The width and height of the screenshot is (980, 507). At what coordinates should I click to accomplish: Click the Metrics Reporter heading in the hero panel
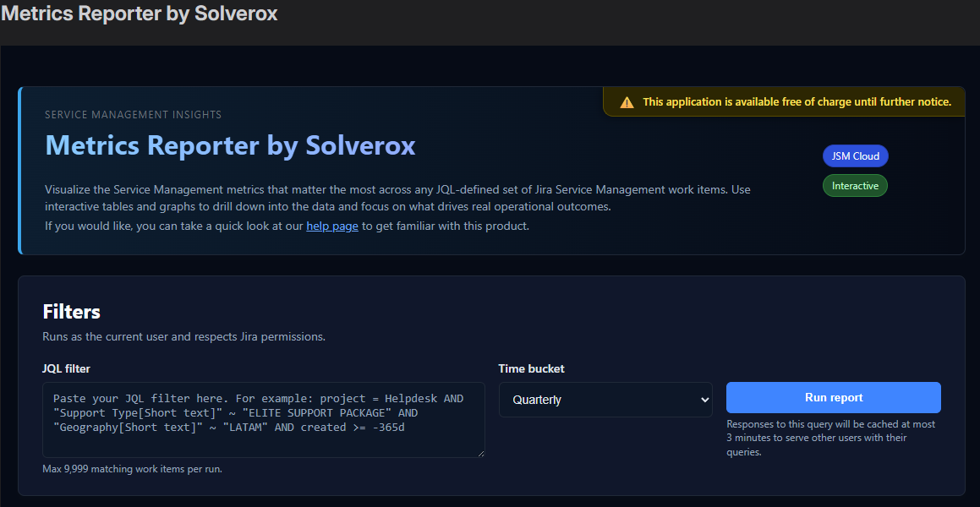[x=230, y=145]
